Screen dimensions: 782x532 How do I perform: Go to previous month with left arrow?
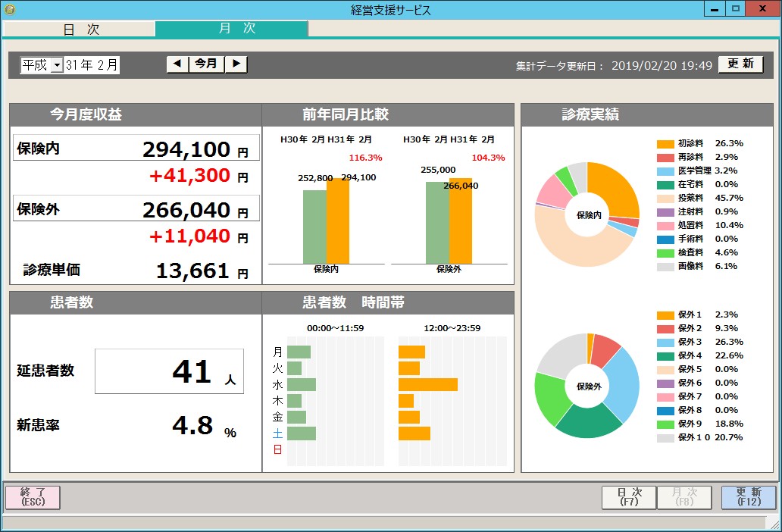tap(177, 64)
